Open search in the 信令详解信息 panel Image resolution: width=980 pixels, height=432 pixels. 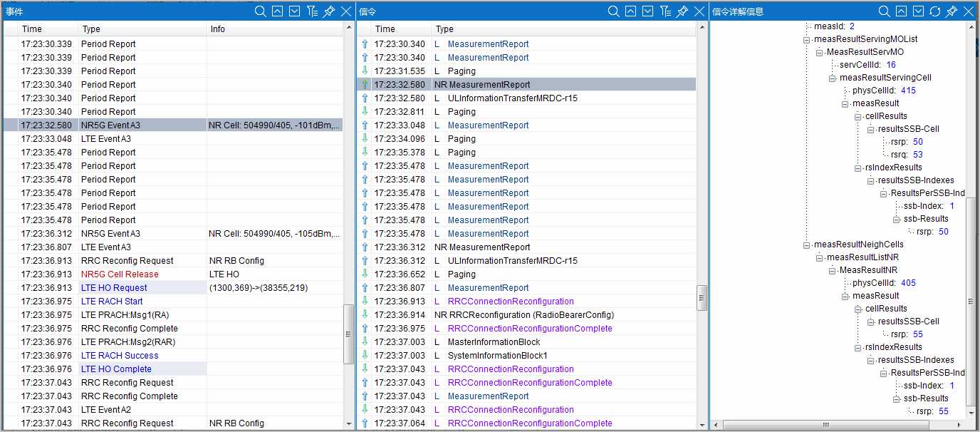[884, 11]
